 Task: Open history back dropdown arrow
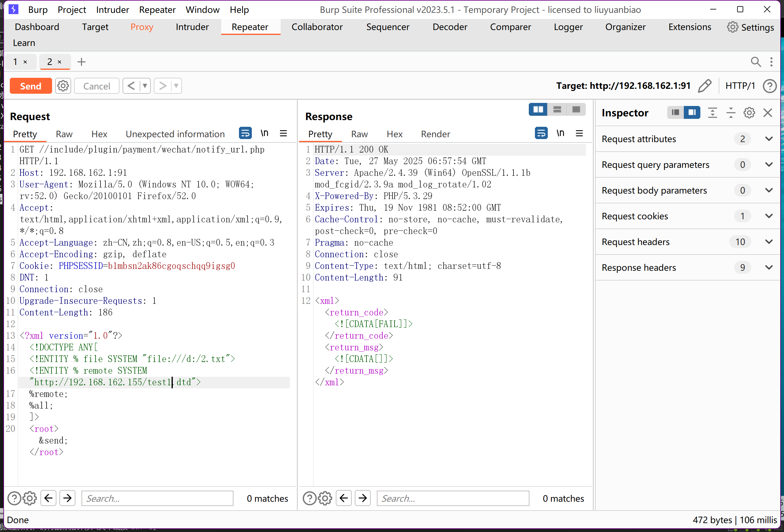(145, 86)
